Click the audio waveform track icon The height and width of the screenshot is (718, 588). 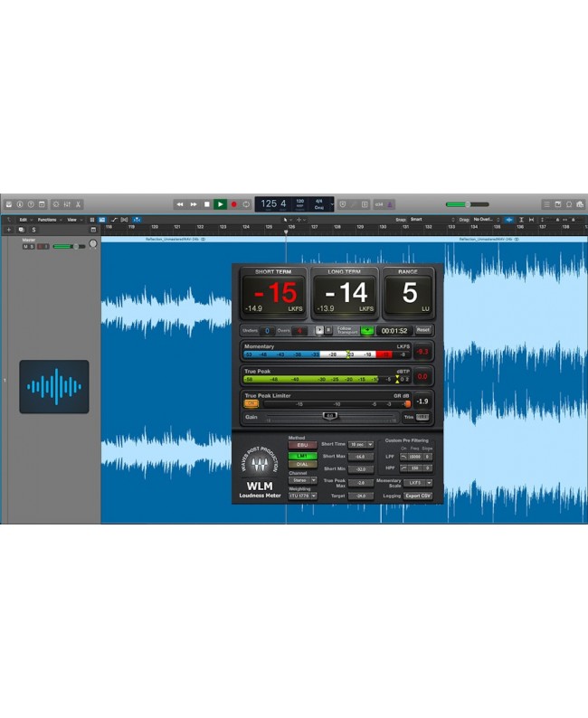[54, 386]
